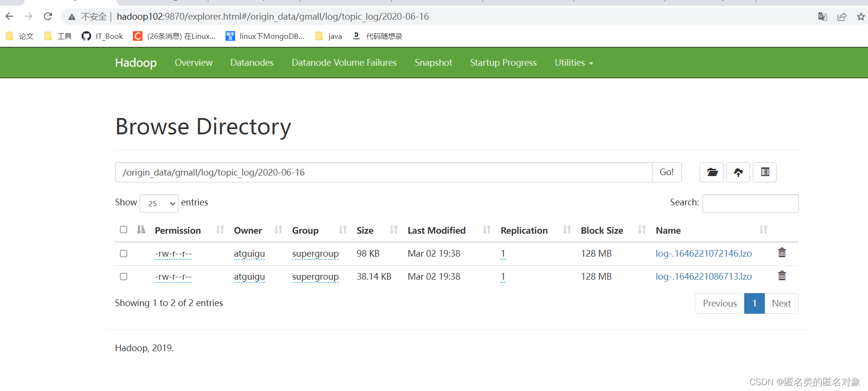Open the 论文 bookmark folder
This screenshot has height=391, width=868.
[x=20, y=36]
